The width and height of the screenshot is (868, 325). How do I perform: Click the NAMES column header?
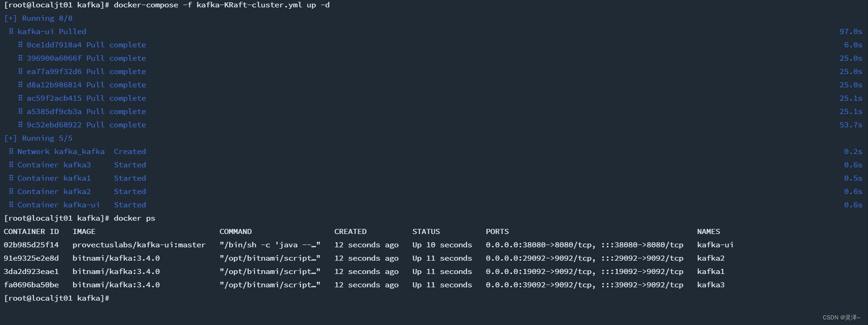click(x=709, y=232)
